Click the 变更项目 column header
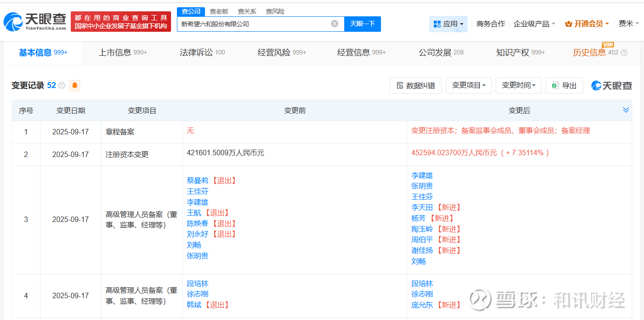Image resolution: width=644 pixels, height=320 pixels. click(142, 110)
